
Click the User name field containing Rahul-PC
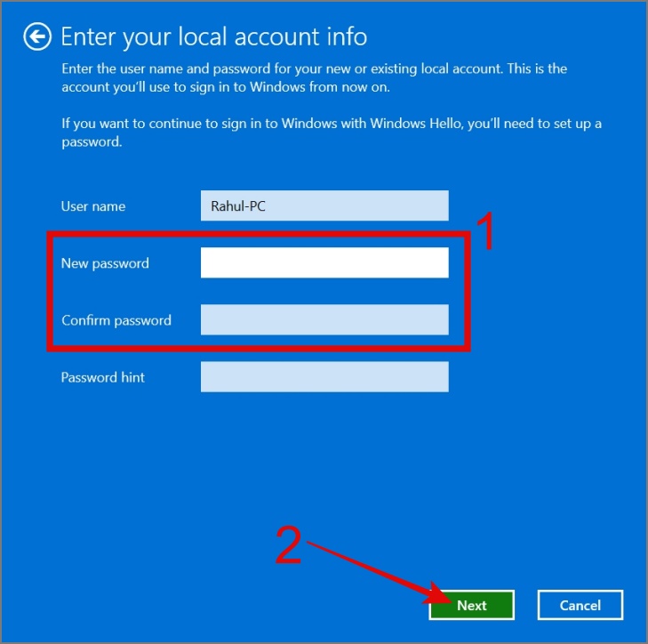324,205
